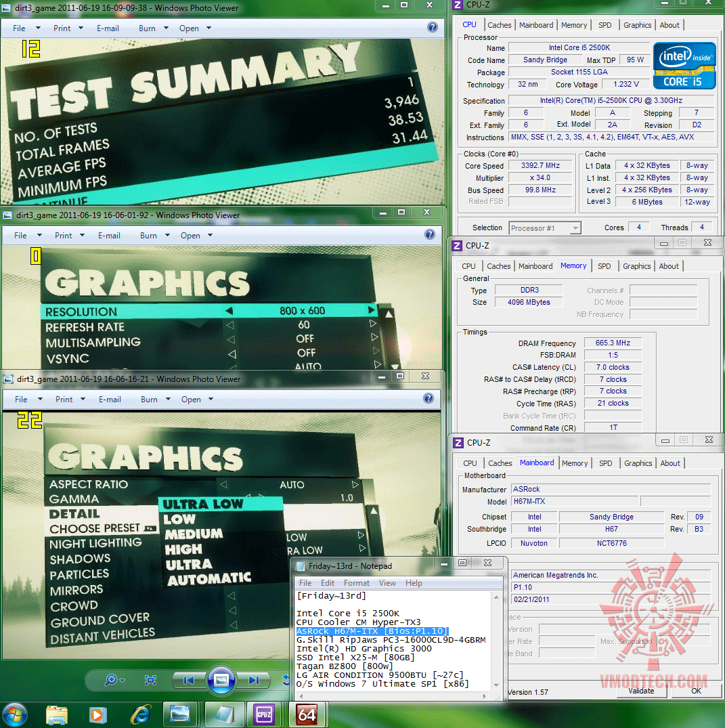Click E-mail in the 16-06-16-21 Photo Viewer
This screenshot has height=728, width=725.
[x=110, y=400]
